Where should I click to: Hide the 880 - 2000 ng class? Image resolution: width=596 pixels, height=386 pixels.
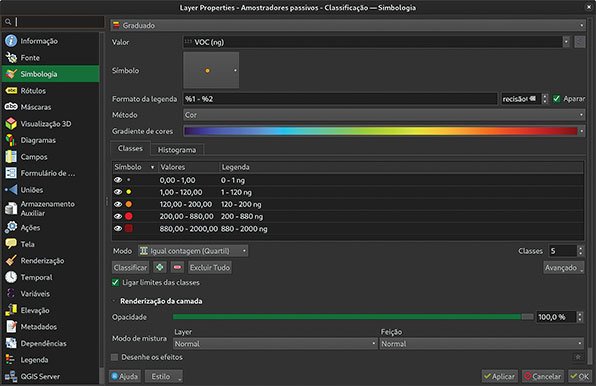pyautogui.click(x=118, y=228)
